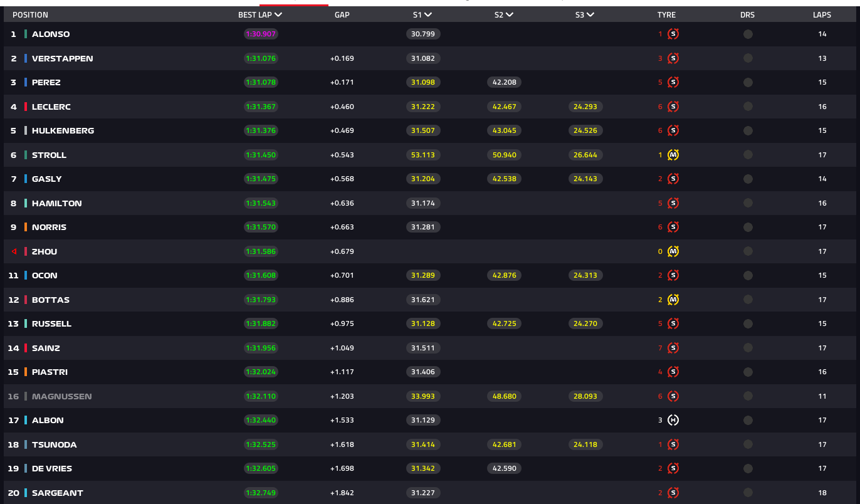Click Sargeant's gap value +1.842
Screen dimensions: 860x504
click(x=342, y=493)
